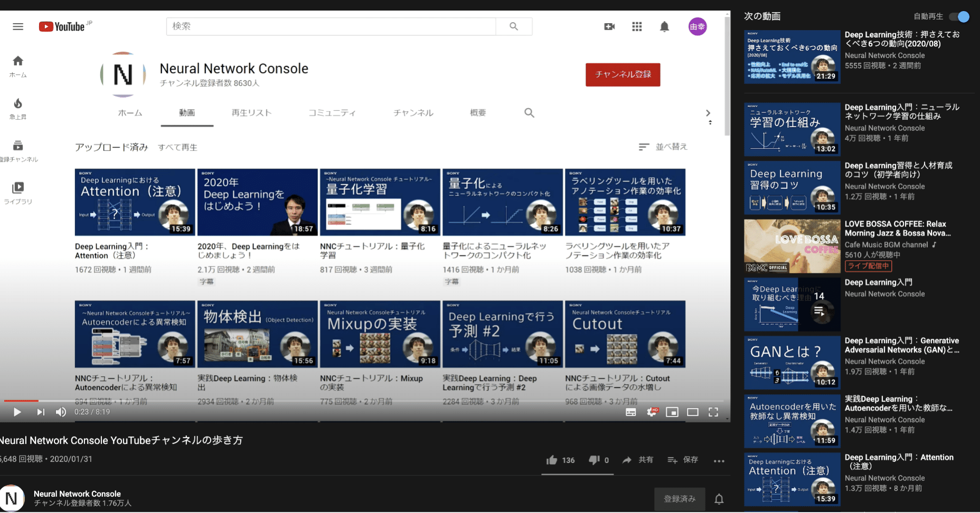980x513 pixels.
Task: Select the 再生リスト tab
Action: [251, 112]
